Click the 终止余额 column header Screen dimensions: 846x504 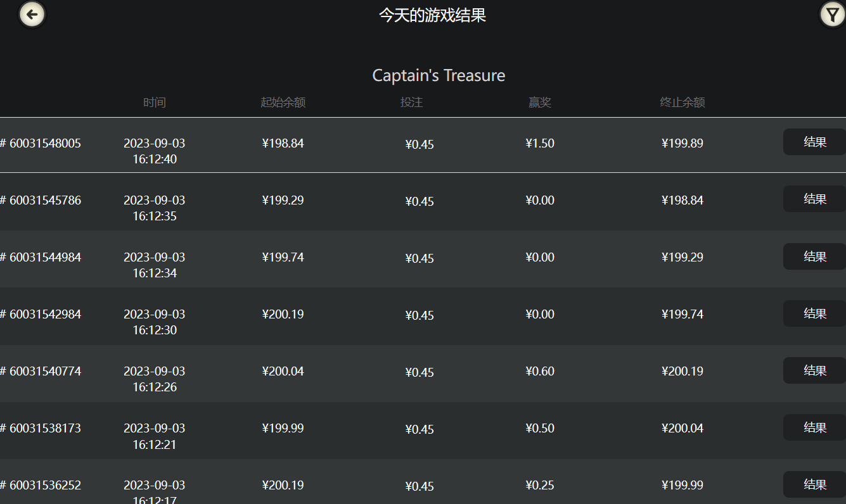point(682,103)
